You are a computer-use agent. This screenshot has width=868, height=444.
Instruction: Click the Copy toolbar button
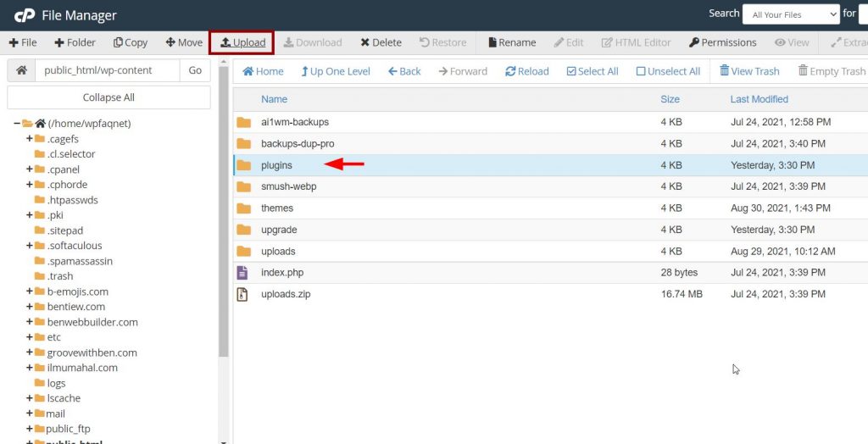131,42
